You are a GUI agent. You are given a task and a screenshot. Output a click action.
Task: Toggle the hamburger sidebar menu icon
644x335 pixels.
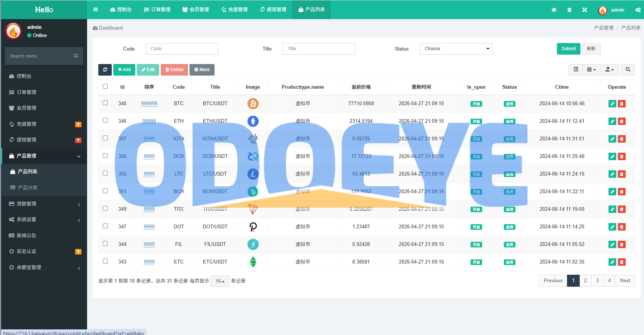(x=96, y=10)
